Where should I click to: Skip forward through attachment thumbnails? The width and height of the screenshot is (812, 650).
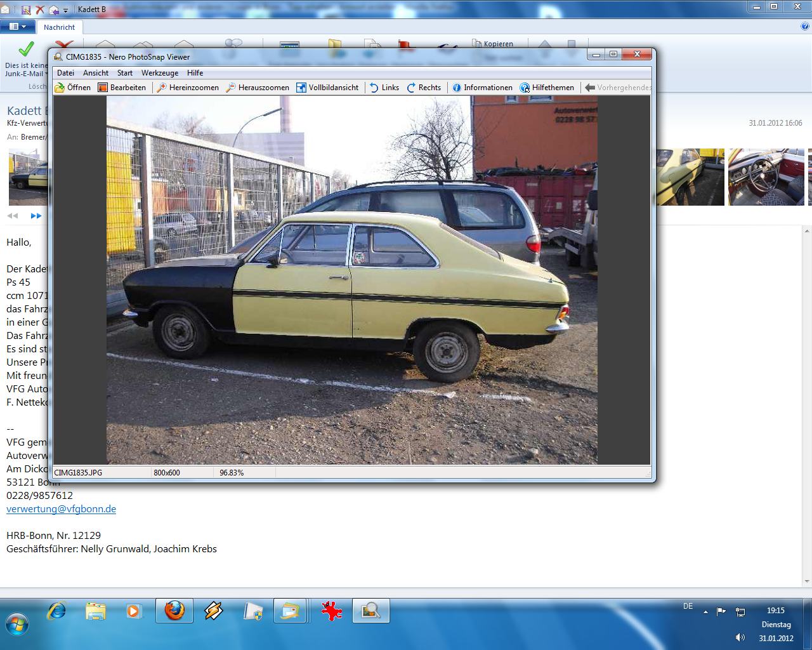[x=36, y=216]
